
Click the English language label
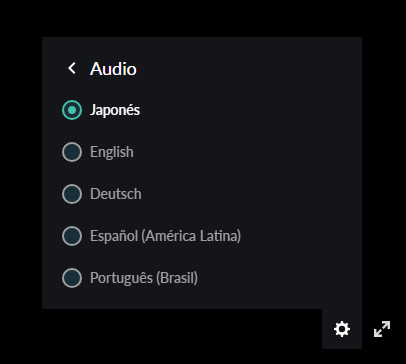point(112,152)
